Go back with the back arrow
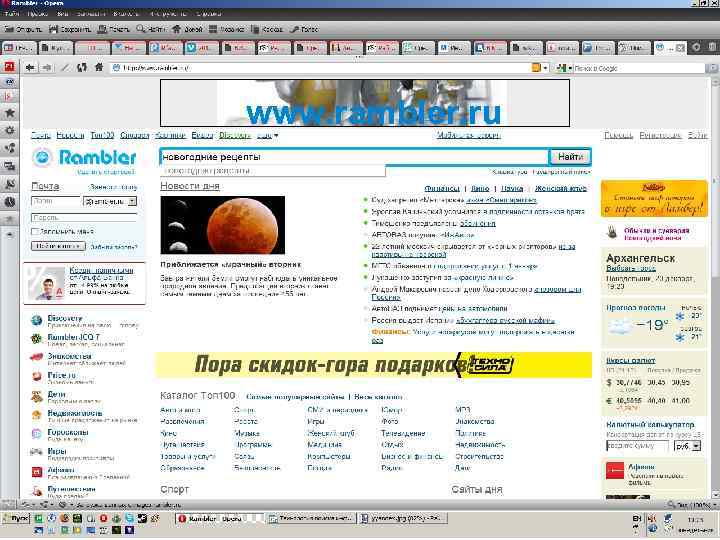 [x=30, y=68]
